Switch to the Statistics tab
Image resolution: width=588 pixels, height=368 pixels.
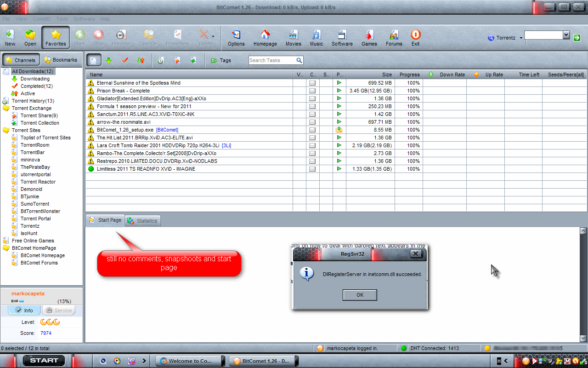pos(142,221)
